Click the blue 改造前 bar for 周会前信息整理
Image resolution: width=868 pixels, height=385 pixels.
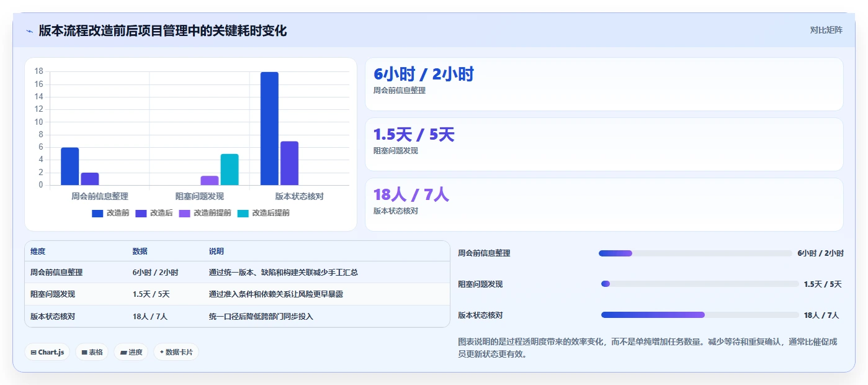(70, 166)
